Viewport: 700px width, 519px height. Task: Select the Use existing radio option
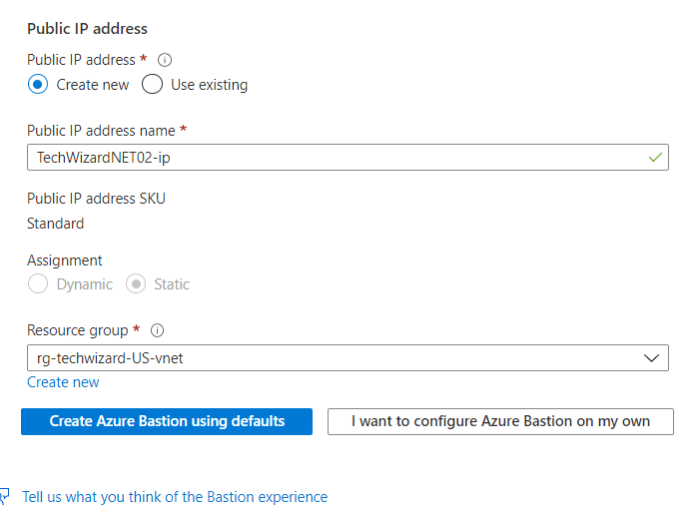152,85
